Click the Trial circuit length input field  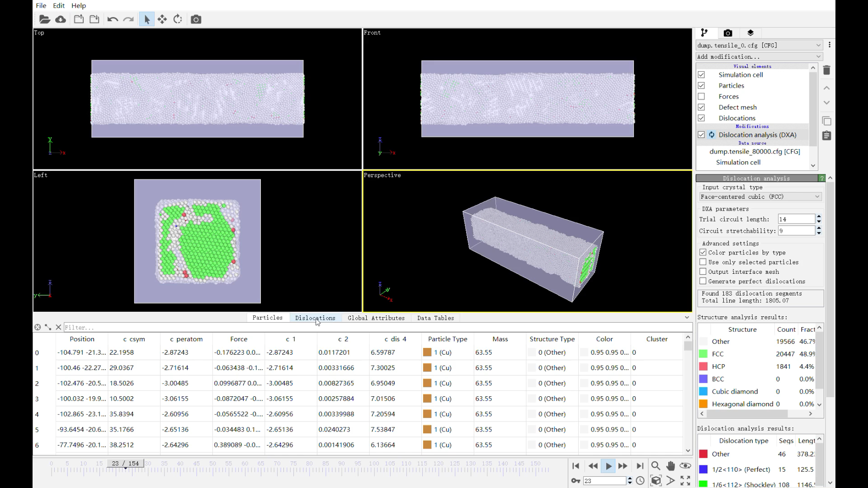796,219
